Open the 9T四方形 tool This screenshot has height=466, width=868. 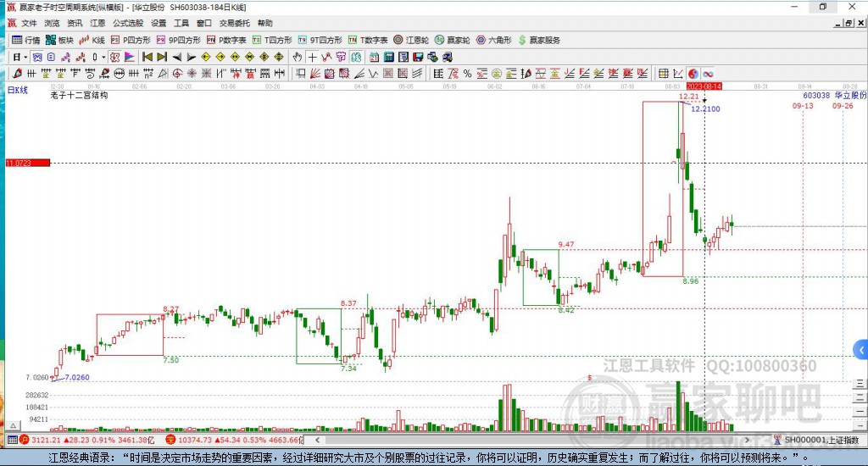[x=320, y=40]
